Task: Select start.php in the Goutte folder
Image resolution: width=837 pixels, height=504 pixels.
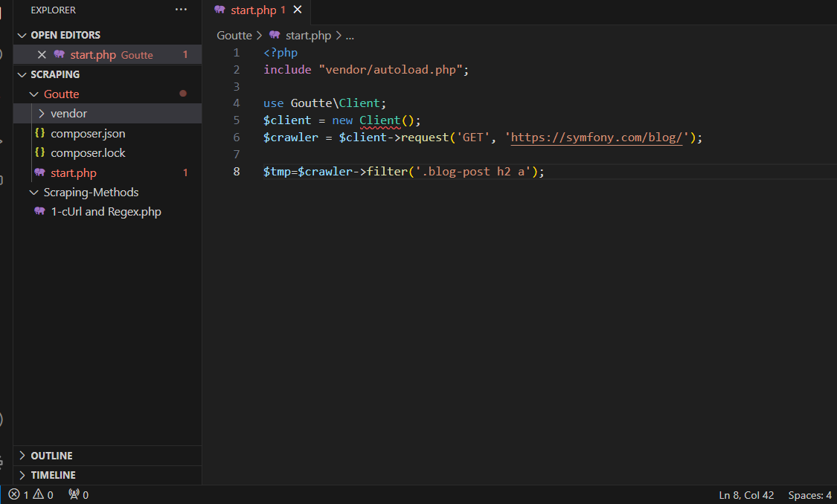Action: tap(73, 173)
